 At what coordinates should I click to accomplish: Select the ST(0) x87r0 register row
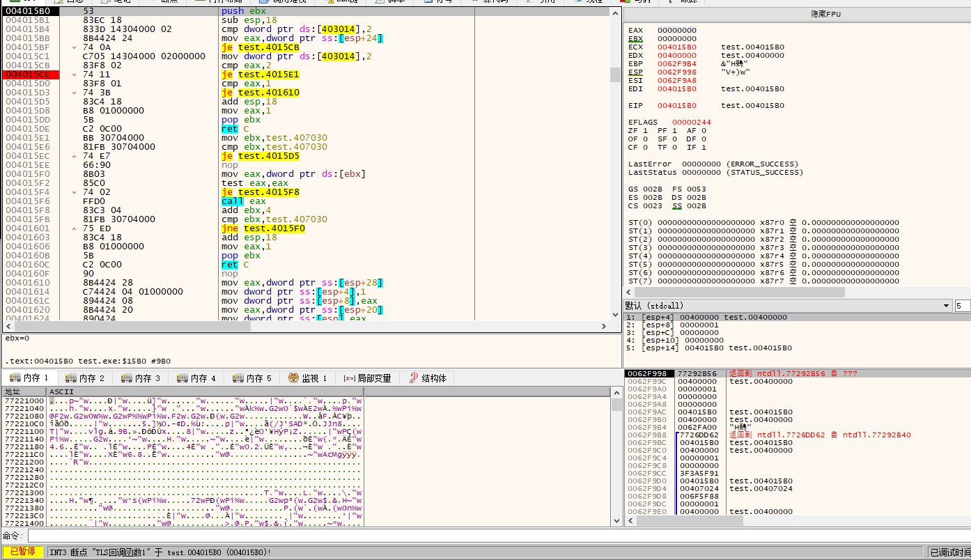coord(763,223)
